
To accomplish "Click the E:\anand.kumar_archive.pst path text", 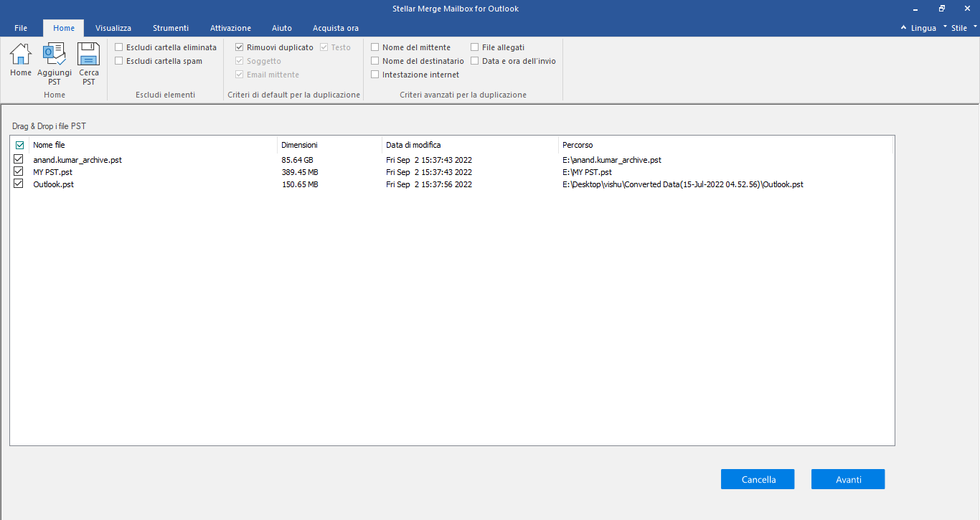I will point(612,160).
